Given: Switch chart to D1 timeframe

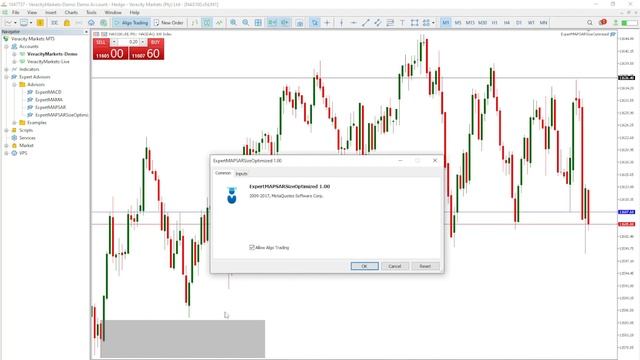Looking at the screenshot, I should 519,23.
